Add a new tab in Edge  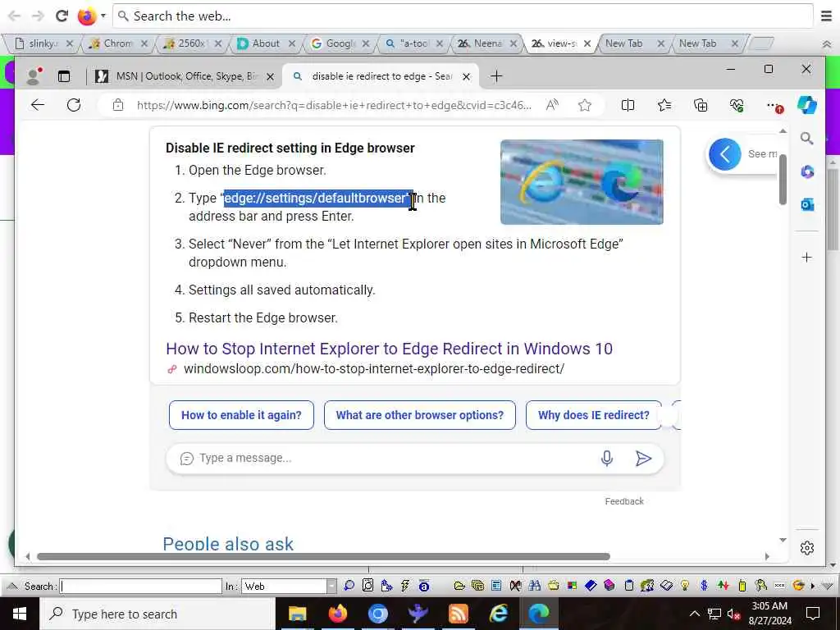(x=496, y=76)
